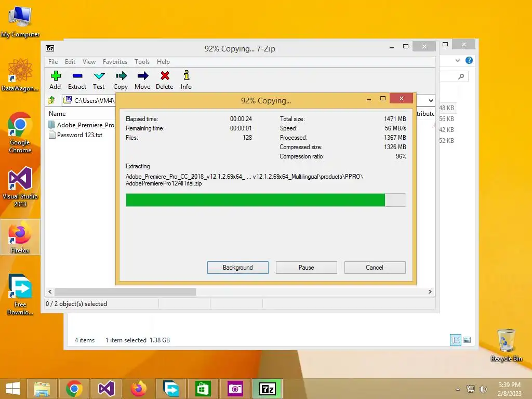Open the Edit menu
Screen dimensions: 532x399
70,62
